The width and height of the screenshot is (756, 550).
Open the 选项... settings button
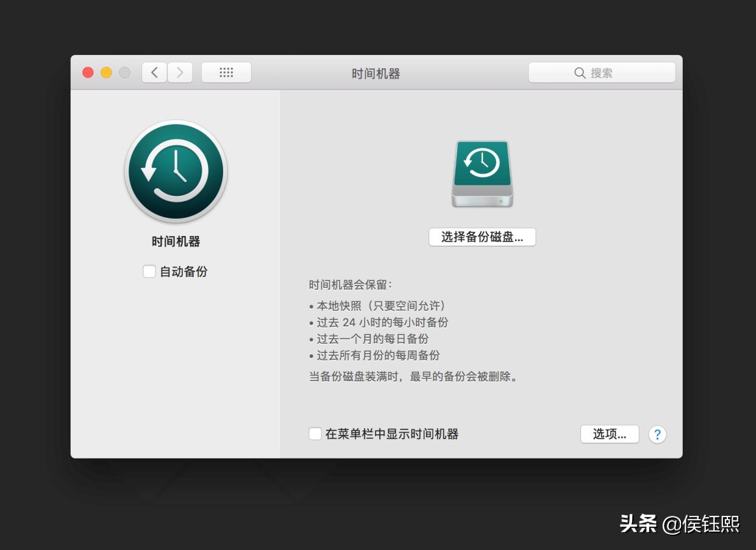(x=609, y=434)
